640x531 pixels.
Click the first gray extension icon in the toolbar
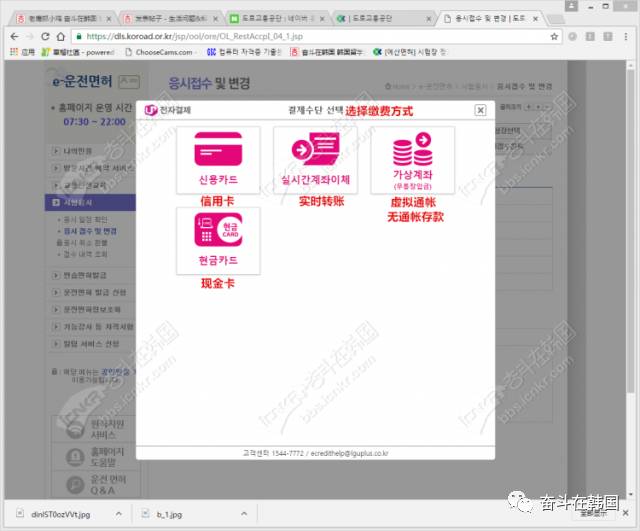click(573, 36)
